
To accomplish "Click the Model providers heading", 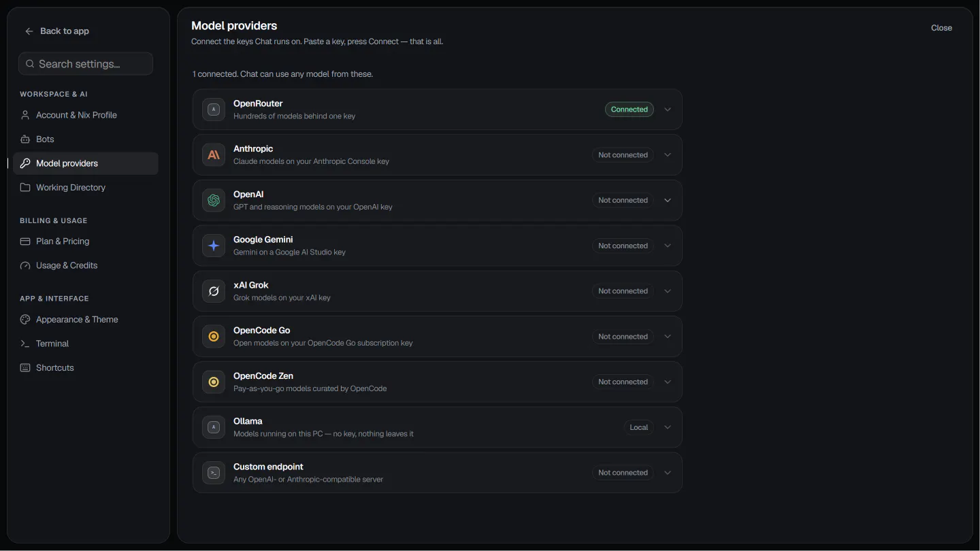I will [234, 26].
